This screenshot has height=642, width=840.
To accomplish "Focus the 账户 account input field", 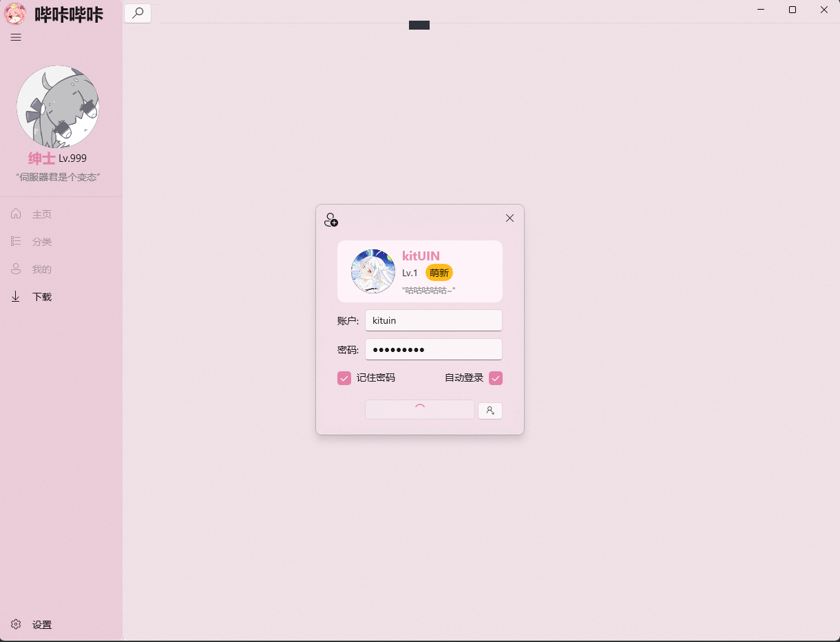I will (x=434, y=320).
